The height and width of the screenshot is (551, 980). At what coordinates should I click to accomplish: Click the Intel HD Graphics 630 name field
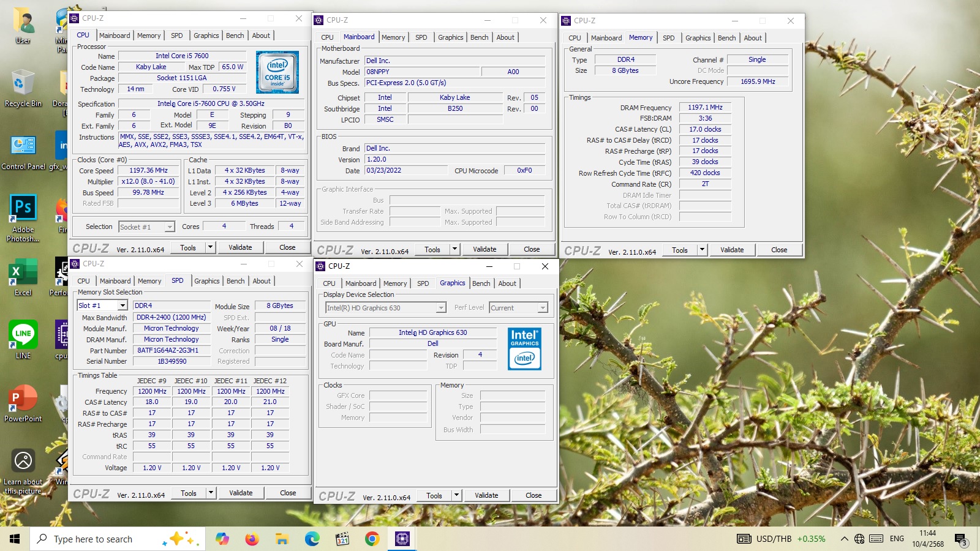(x=432, y=332)
